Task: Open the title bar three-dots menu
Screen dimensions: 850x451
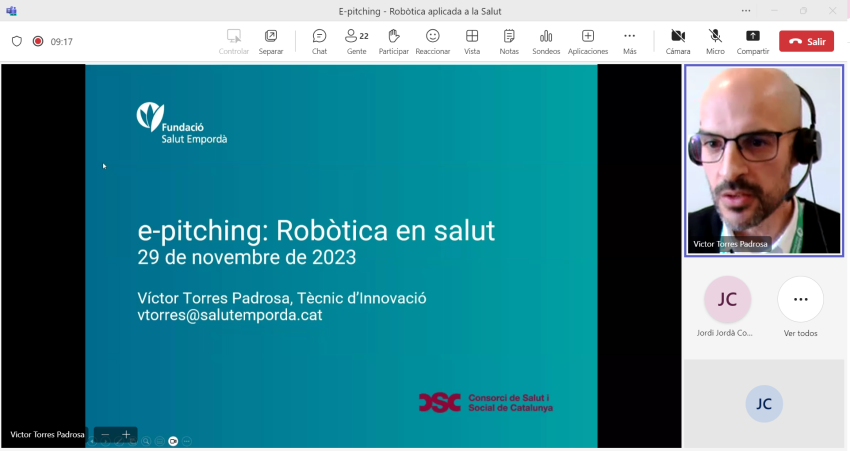Action: [746, 11]
